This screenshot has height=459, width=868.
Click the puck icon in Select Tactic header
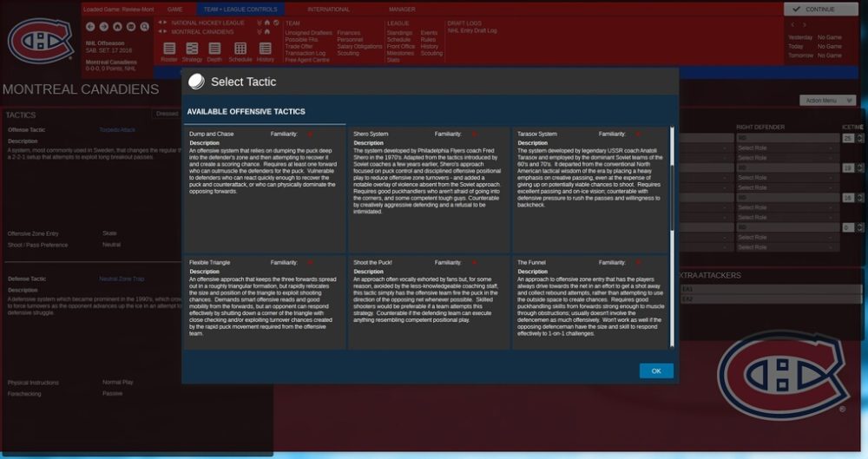pos(196,82)
